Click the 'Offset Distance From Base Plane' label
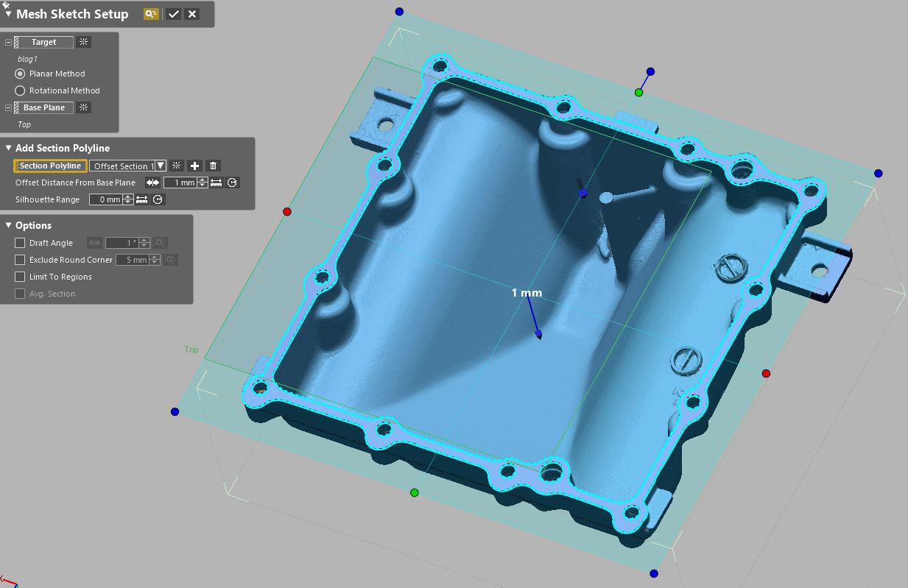Viewport: 908px width, 588px height. 75,183
